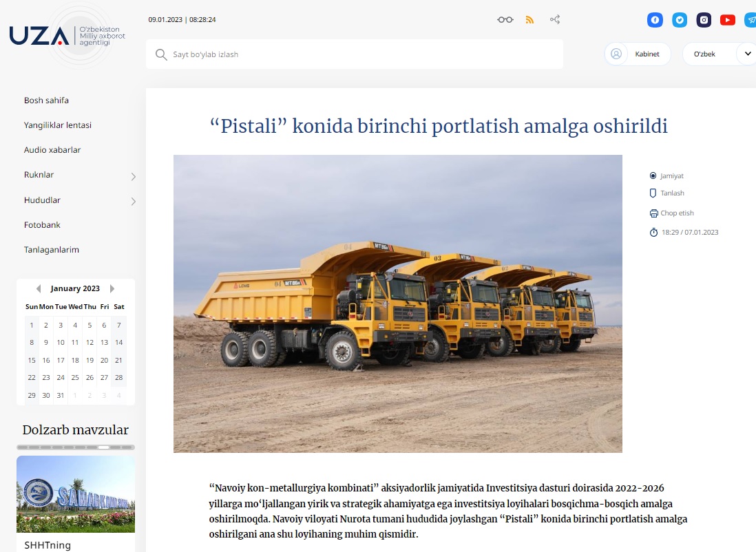Click the glasses accessibility icon

coord(505,20)
